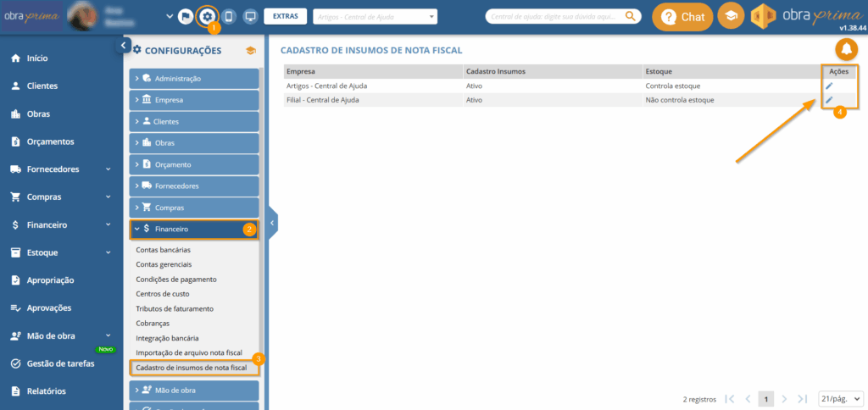
Task: Open the Chat support button
Action: pyautogui.click(x=682, y=17)
